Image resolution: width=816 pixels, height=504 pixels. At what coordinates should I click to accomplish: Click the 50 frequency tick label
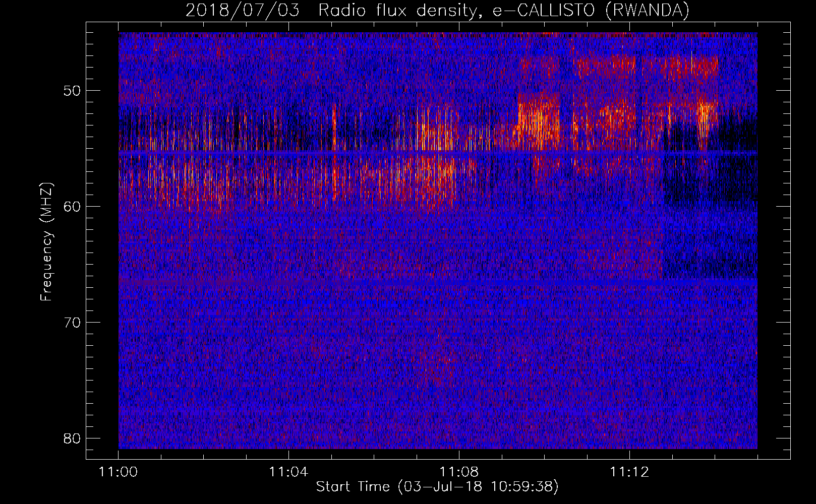coord(73,91)
